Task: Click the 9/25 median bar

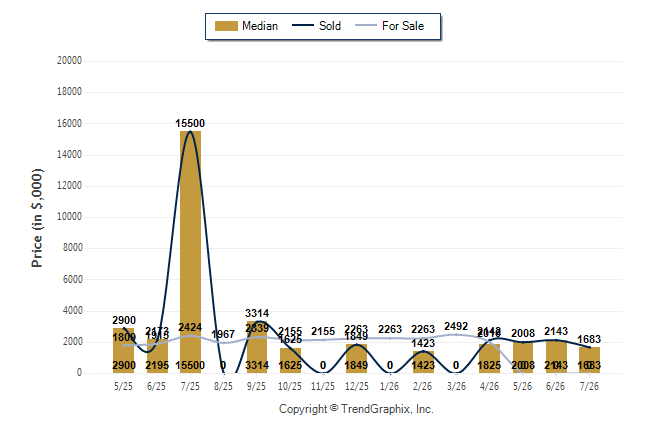Action: tap(257, 347)
